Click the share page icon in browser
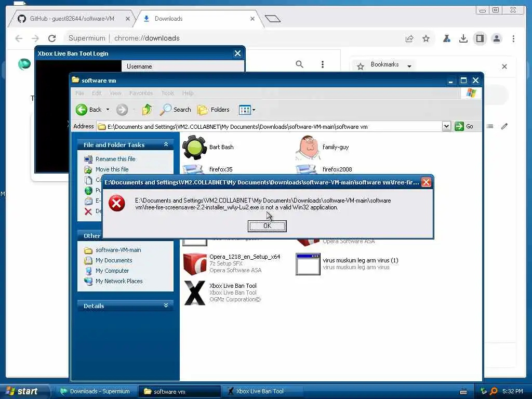The image size is (532, 399). (409, 38)
